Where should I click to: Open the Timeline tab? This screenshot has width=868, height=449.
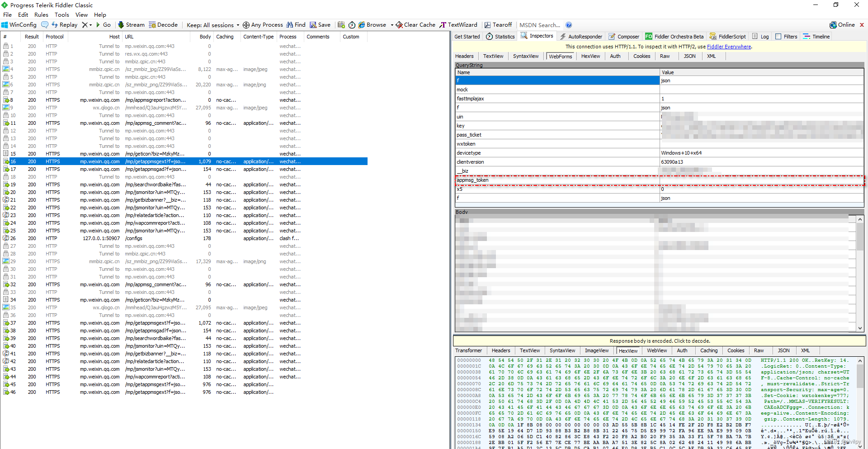pyautogui.click(x=816, y=37)
